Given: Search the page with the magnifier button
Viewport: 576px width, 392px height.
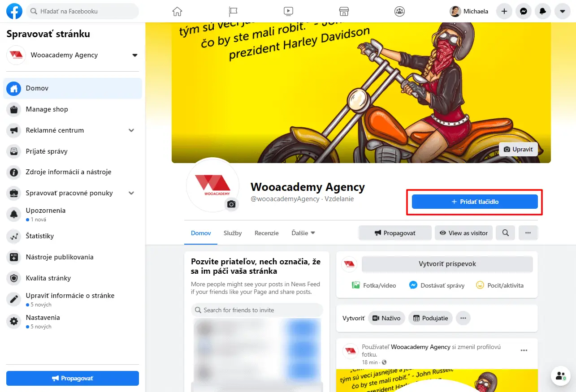Looking at the screenshot, I should 506,233.
